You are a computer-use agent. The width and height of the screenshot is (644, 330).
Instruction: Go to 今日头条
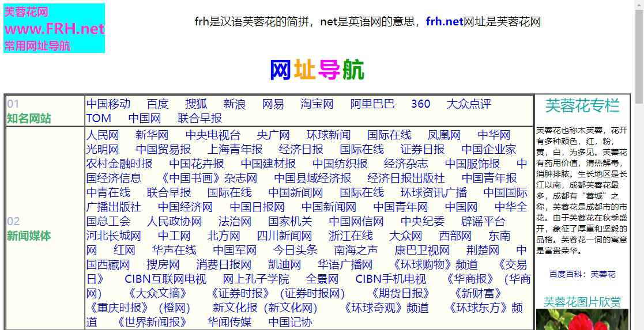point(295,251)
